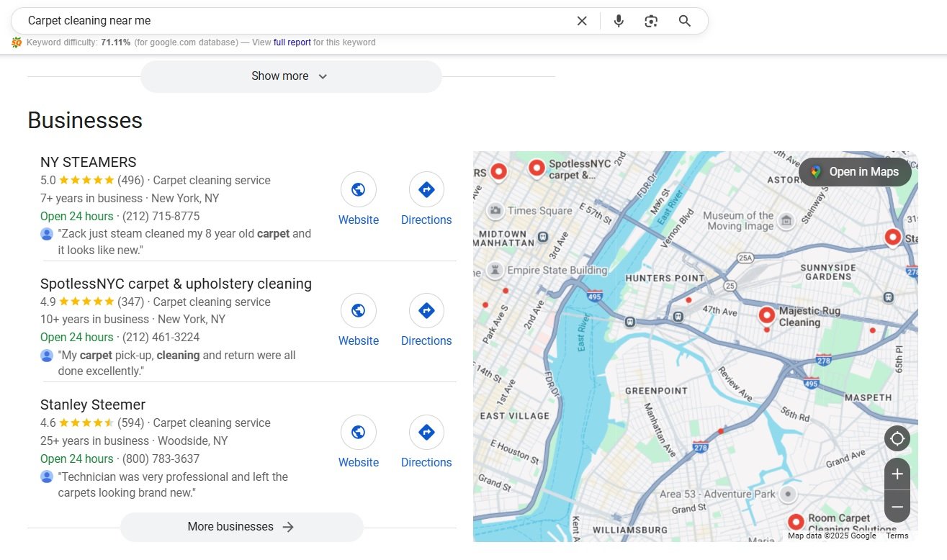Zoom out the map with minus button
This screenshot has width=947, height=560.
click(897, 507)
